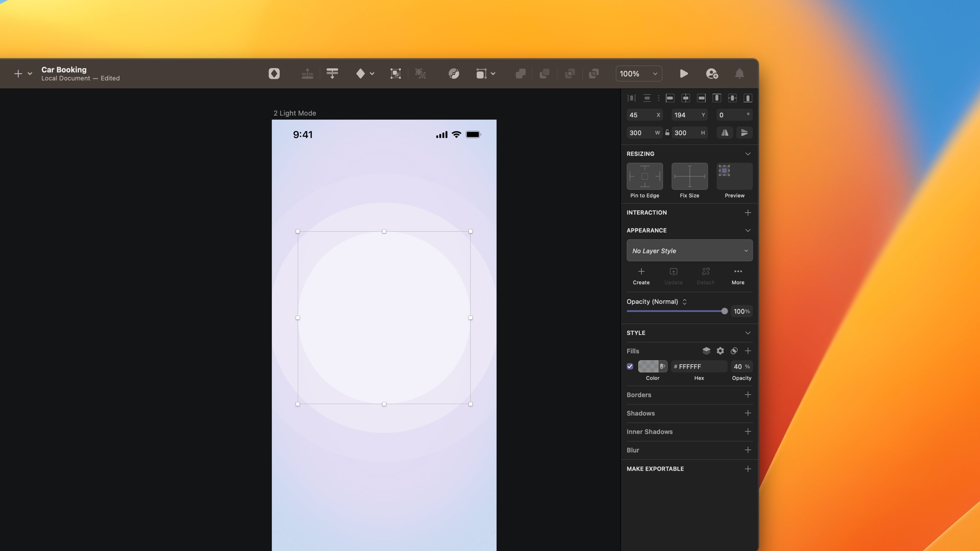Click the Group layers toolbar icon
Image resolution: width=980 pixels, height=551 pixels.
tap(395, 73)
